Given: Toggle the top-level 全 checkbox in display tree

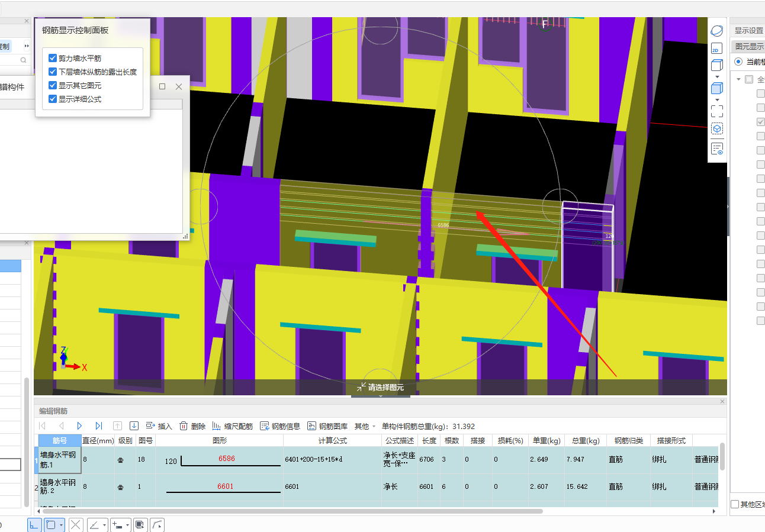Looking at the screenshot, I should 749,79.
